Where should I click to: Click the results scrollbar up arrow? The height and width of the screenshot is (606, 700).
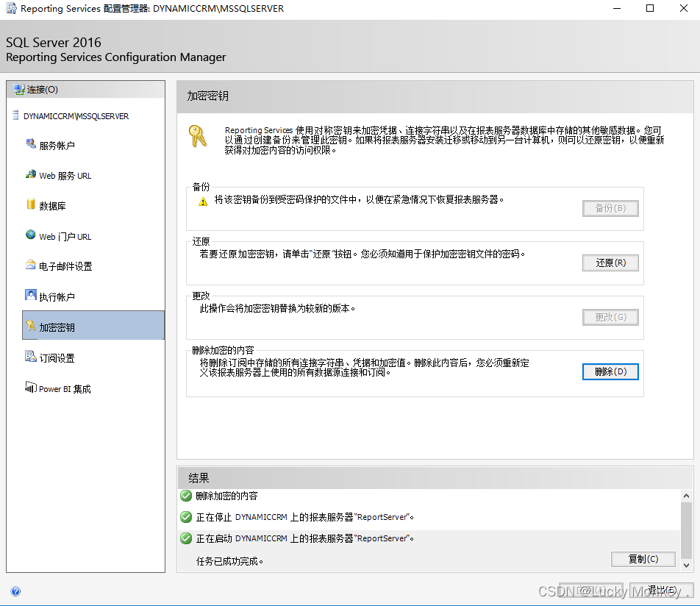click(686, 496)
